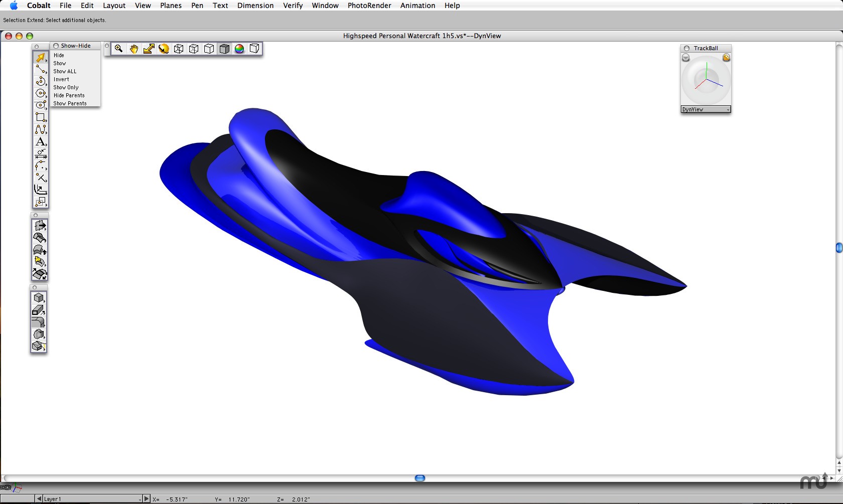Open the Verify menu
The image size is (843, 504).
(x=293, y=6)
